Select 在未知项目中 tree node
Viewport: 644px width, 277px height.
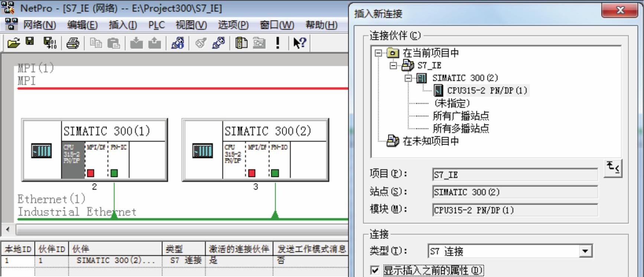pos(431,141)
